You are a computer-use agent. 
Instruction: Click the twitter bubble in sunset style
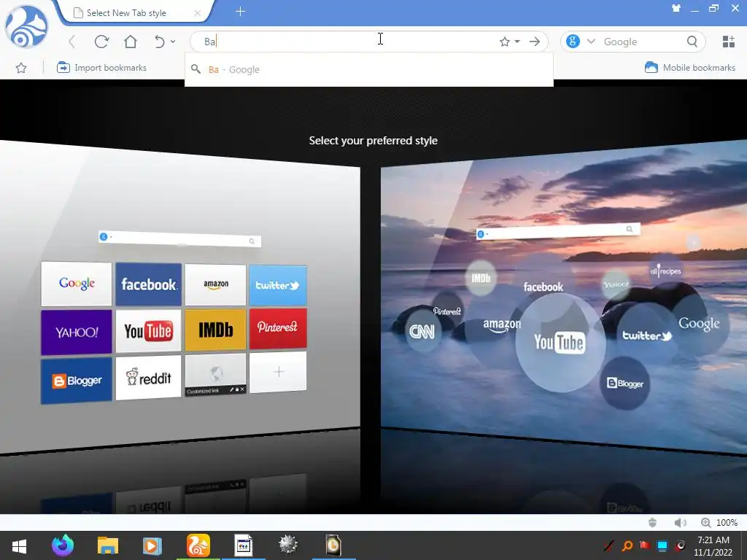point(647,335)
